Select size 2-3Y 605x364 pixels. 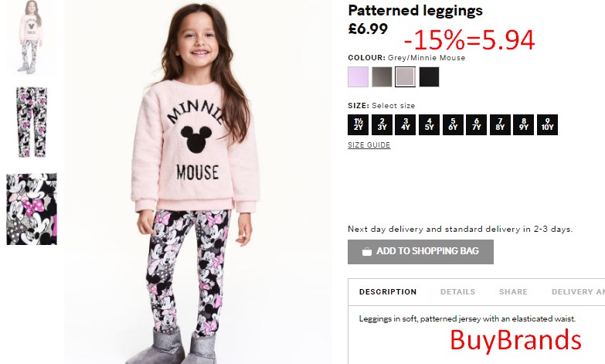point(382,124)
